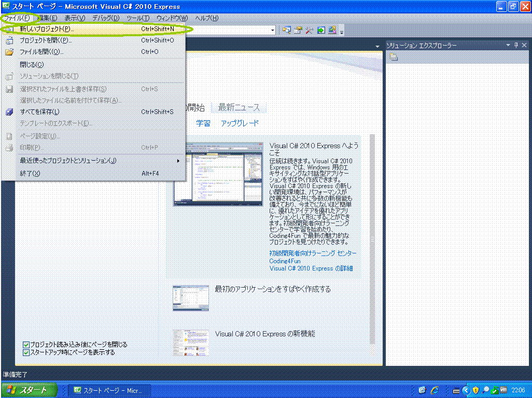
Task: Click the Show Desktop quick launch icon
Action: click(422, 390)
